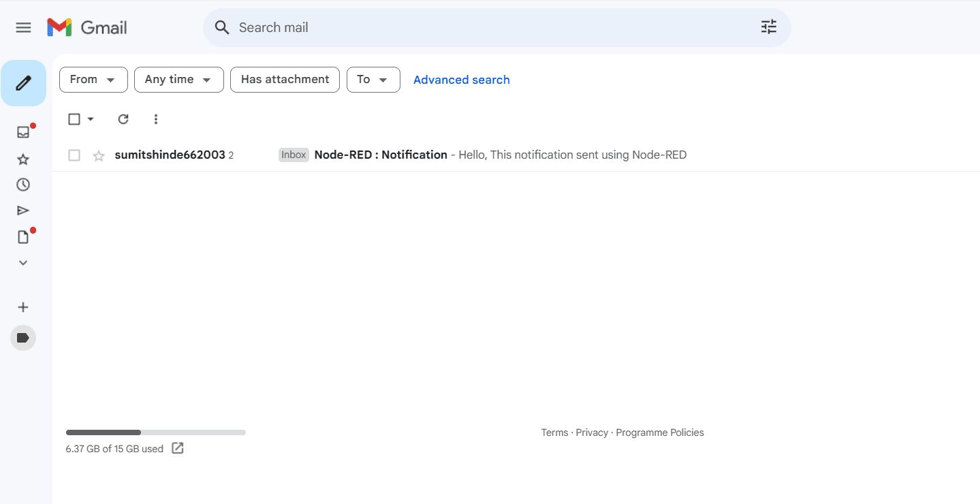Select the Inbox icon in sidebar
This screenshot has width=980, height=504.
pyautogui.click(x=23, y=131)
